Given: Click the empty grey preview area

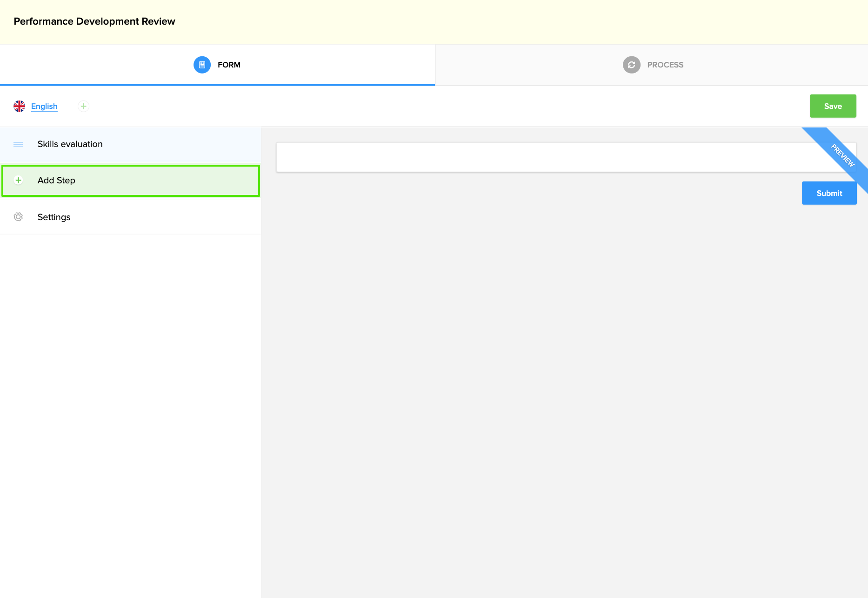Looking at the screenshot, I should coord(558,372).
